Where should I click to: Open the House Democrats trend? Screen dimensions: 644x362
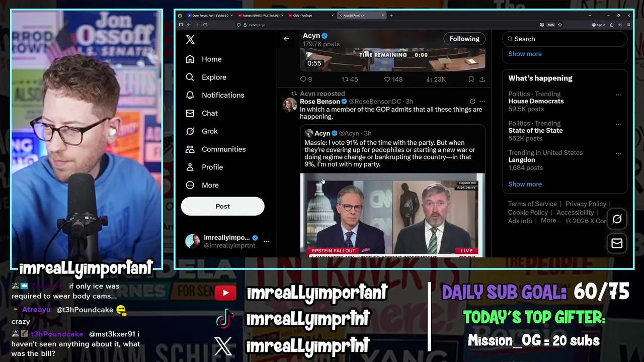click(x=536, y=101)
